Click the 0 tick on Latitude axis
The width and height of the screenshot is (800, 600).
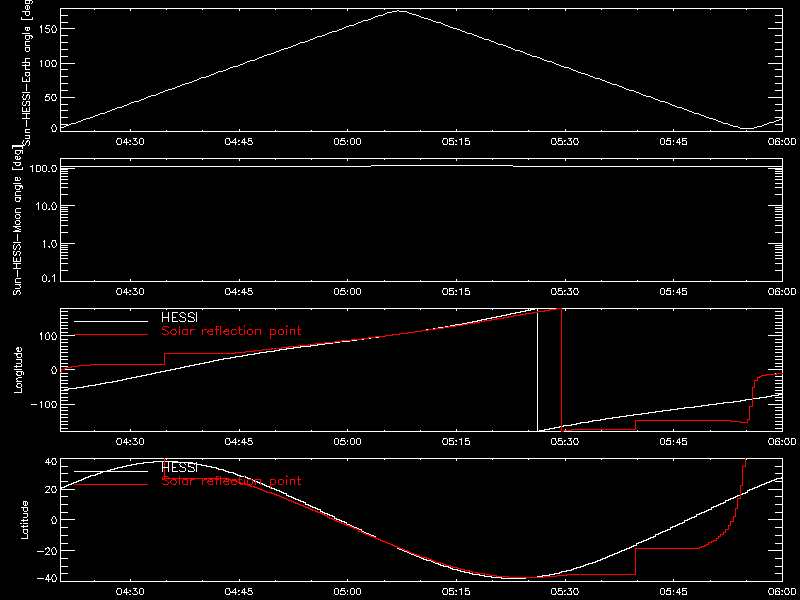pyautogui.click(x=54, y=519)
